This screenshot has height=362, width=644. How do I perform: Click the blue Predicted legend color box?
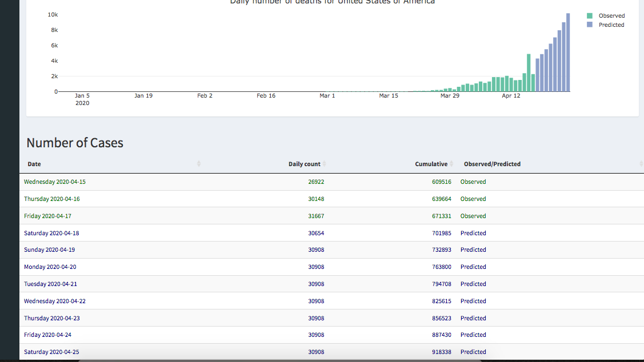click(x=590, y=25)
